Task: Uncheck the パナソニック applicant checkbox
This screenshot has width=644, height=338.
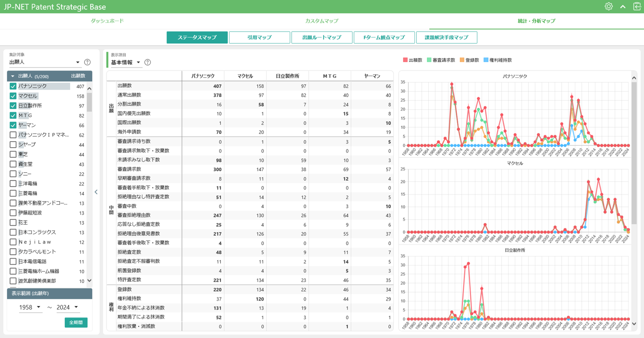Action: 13,86
